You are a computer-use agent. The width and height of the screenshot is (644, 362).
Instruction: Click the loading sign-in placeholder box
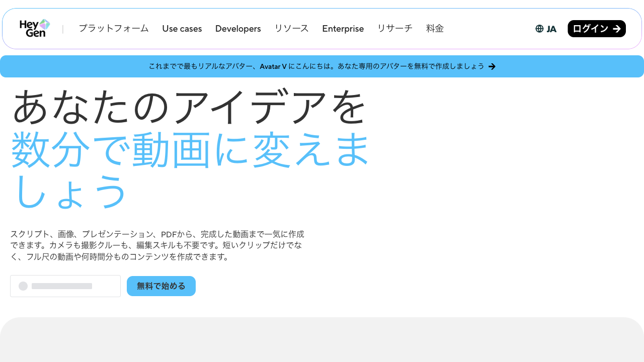point(65,286)
